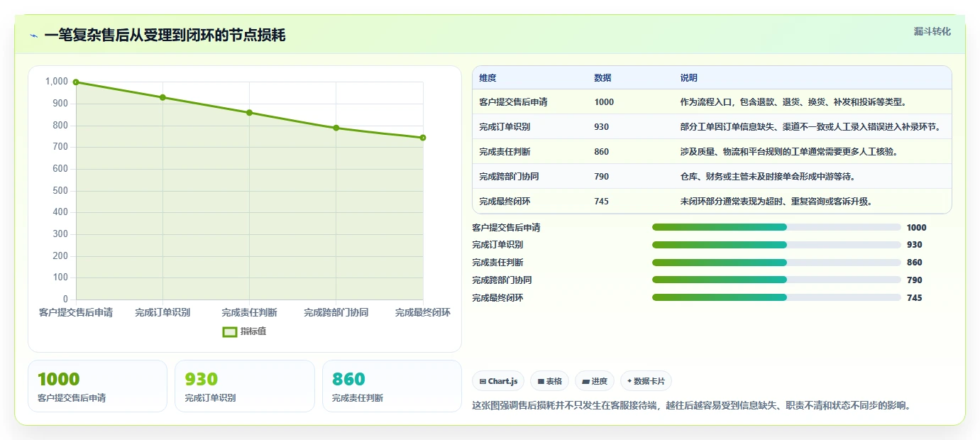980x440 pixels.
Task: Click x-axis label 完成订单识别
Action: (x=163, y=313)
